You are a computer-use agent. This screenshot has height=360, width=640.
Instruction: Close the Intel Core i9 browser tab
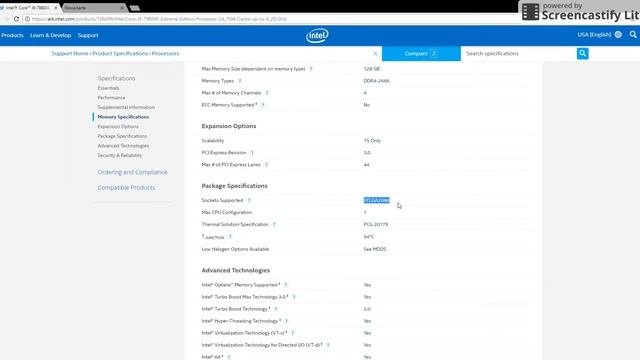click(x=56, y=8)
